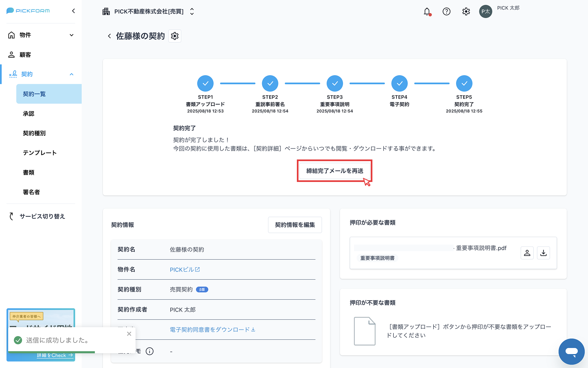Click 締結完了メールを再送 button
Screen dimensions: 588x368
334,171
